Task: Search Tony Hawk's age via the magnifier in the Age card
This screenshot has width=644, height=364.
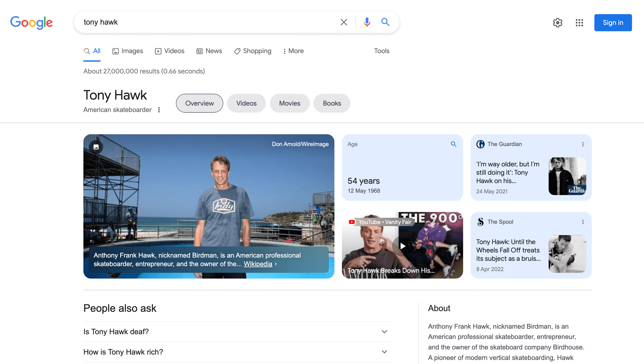Action: (453, 144)
